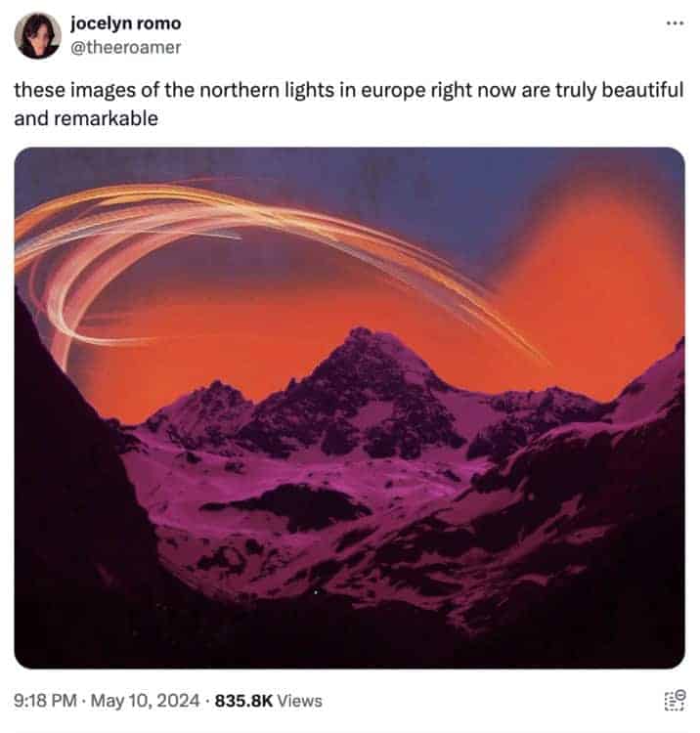Open jocelyn romo's profile picture
Viewport: 700px width, 733px height.
click(38, 35)
